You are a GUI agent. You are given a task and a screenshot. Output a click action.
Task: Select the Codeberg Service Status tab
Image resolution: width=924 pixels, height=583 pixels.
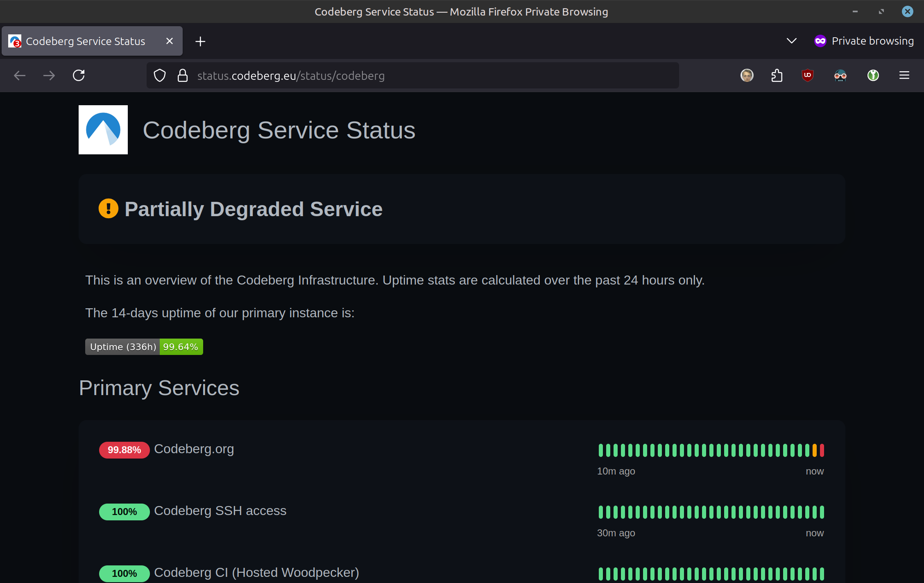[85, 41]
